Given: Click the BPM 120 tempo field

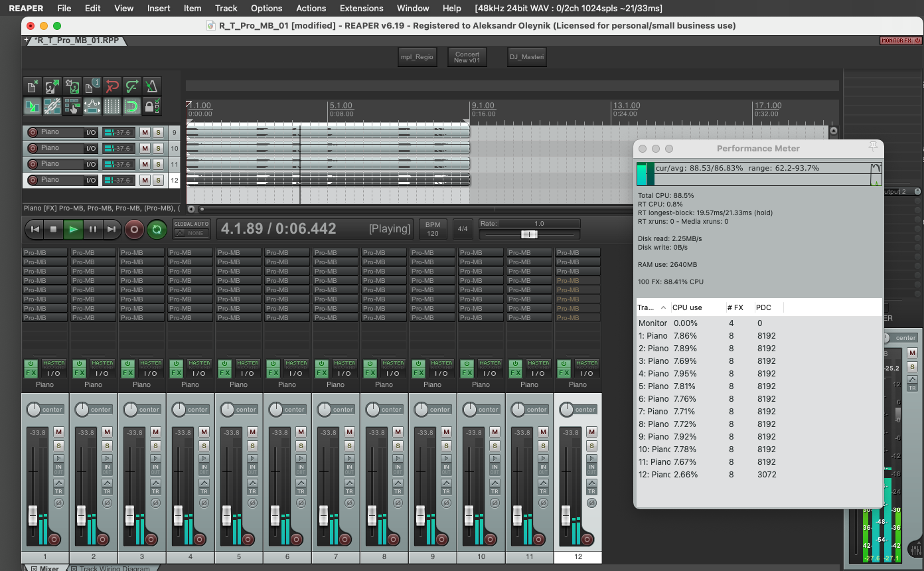Looking at the screenshot, I should (x=433, y=229).
